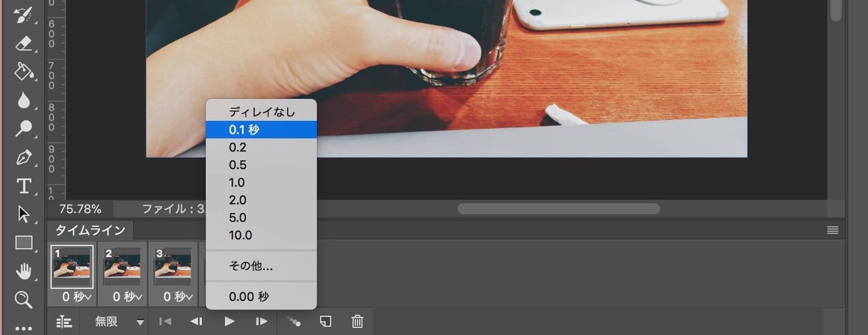The image size is (868, 335).
Task: Choose 1.0 delay option
Action: pyautogui.click(x=261, y=182)
